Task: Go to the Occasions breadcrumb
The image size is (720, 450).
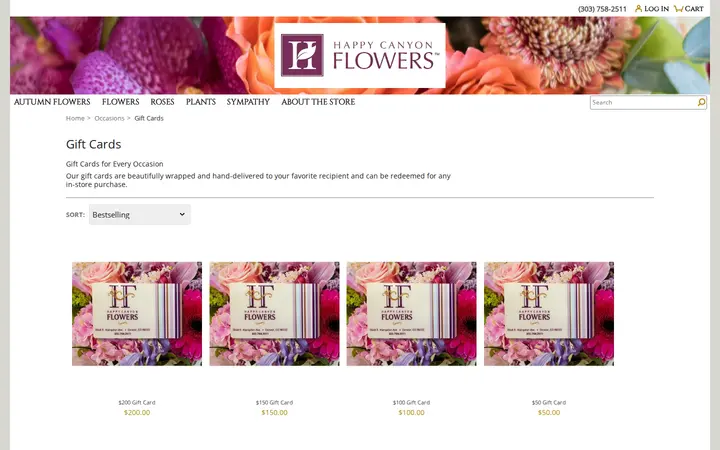Action: [109, 118]
